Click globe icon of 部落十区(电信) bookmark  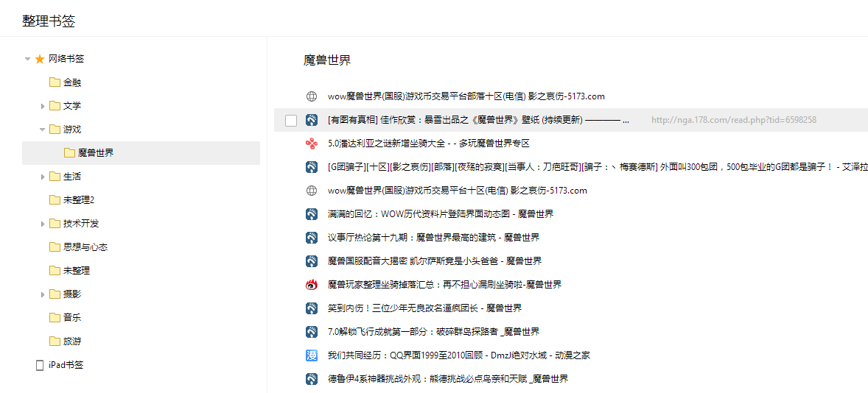[x=311, y=96]
